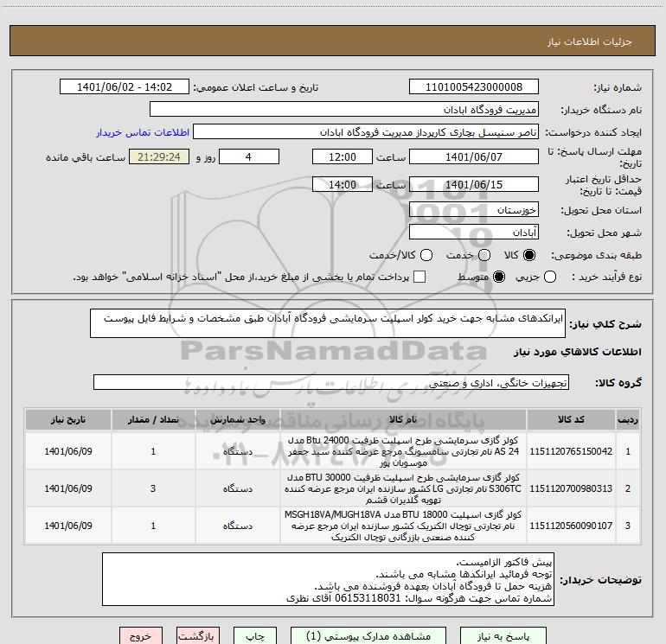Screen dimensions: 666x644
Task: Click the goods group field تجهیزات خانگی
Action: pyautogui.click(x=331, y=382)
